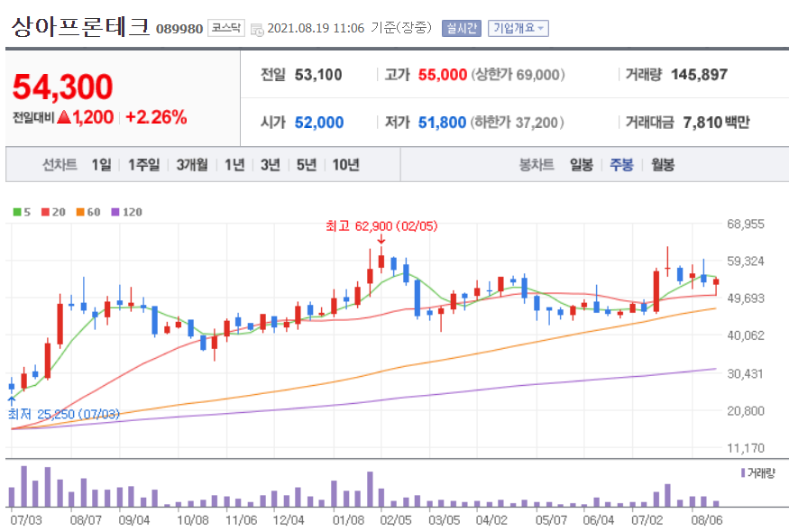The width and height of the screenshot is (789, 532).
Task: Click the 봉차트 label
Action: [537, 165]
